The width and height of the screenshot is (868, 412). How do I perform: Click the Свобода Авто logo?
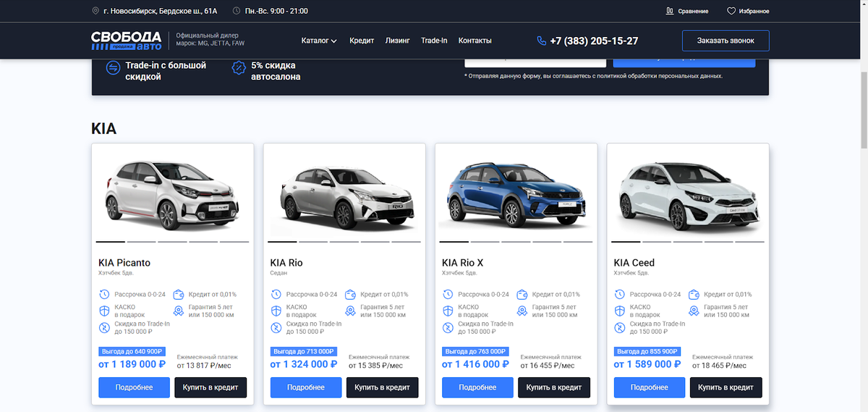(127, 41)
